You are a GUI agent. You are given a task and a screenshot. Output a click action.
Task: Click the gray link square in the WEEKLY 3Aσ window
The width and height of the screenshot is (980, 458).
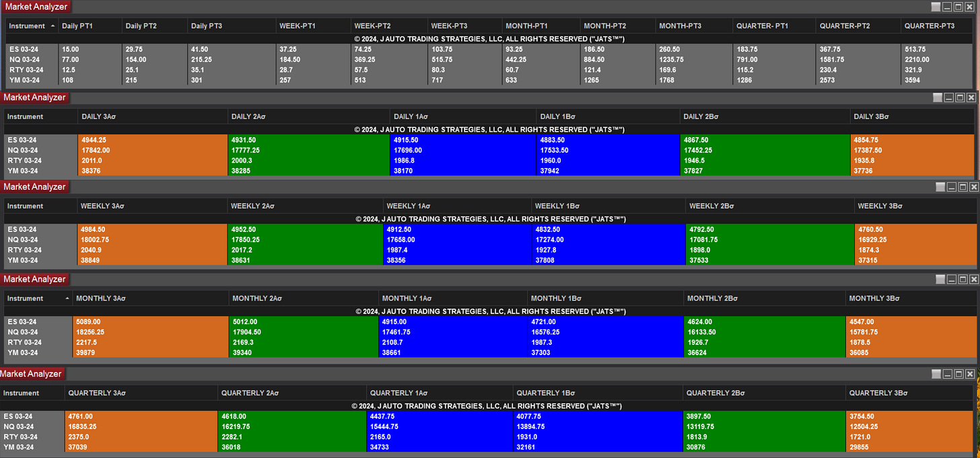pyautogui.click(x=939, y=187)
